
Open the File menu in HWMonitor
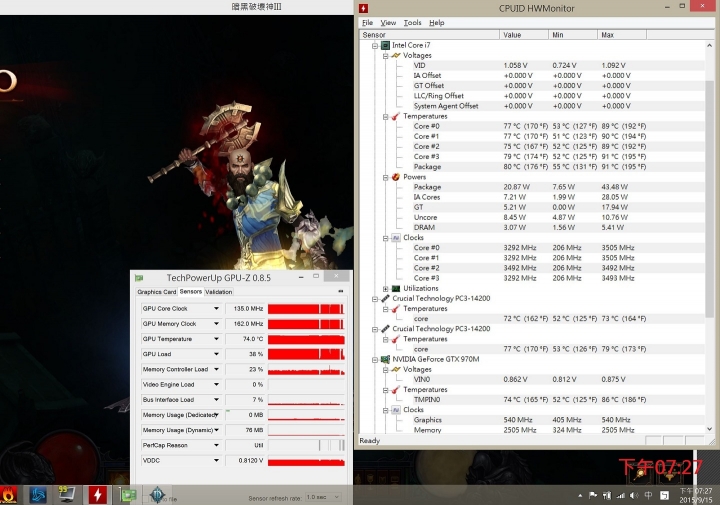[x=367, y=22]
